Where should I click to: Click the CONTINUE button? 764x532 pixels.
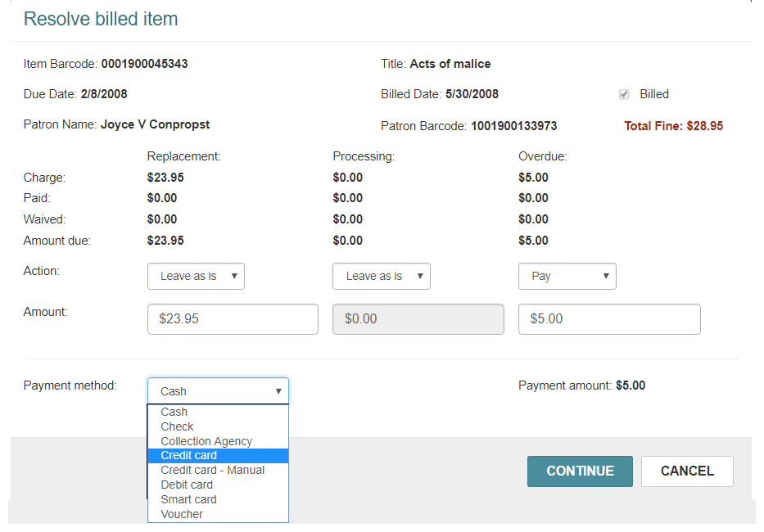coord(580,471)
